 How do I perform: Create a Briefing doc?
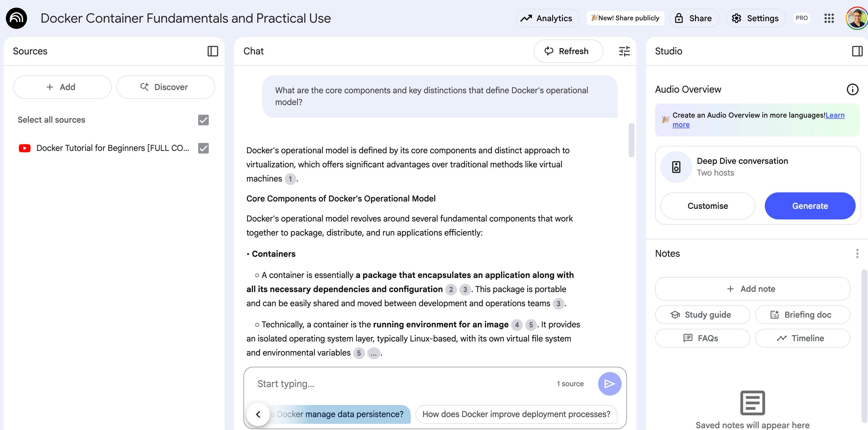(x=802, y=315)
